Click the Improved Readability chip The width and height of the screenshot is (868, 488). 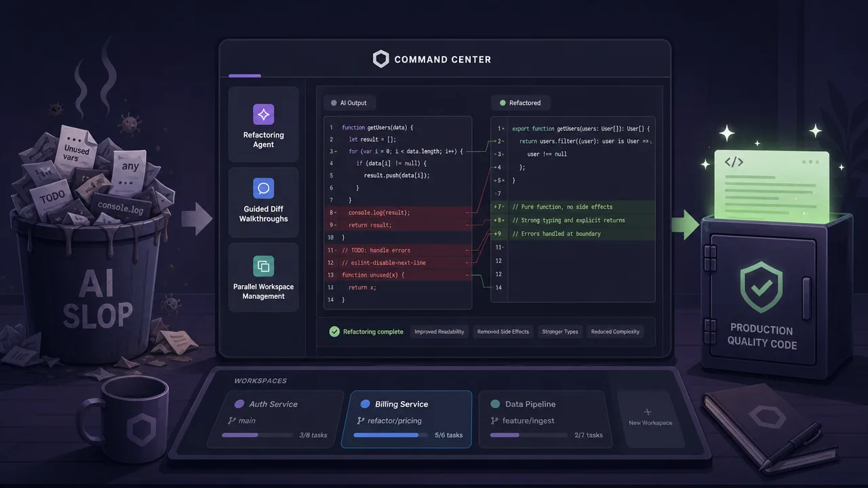click(439, 331)
